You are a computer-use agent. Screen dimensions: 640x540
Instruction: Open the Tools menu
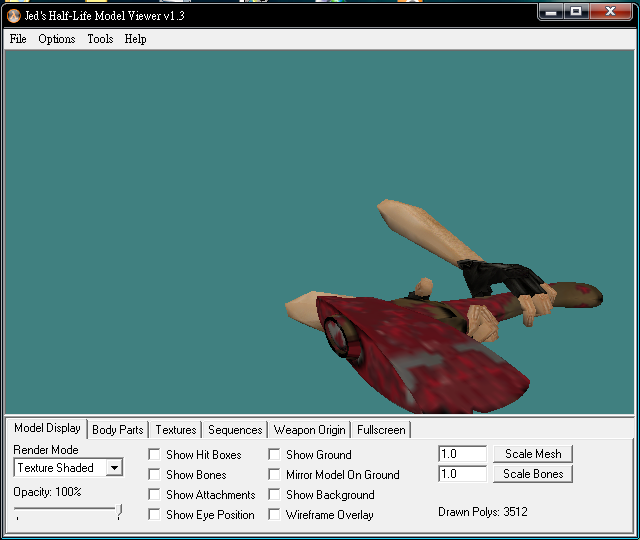(100, 39)
